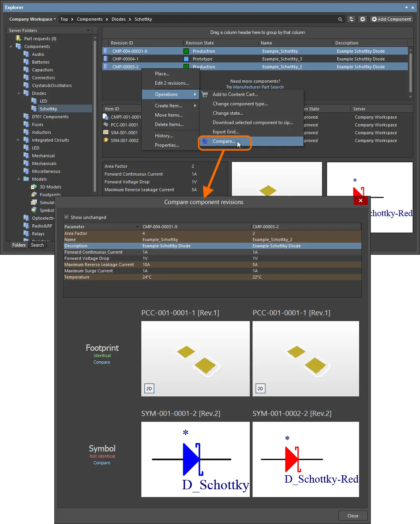Screen dimensions: 420x524
Task: Click green state swatch of CMP-004-00031-9
Action: click(186, 51)
